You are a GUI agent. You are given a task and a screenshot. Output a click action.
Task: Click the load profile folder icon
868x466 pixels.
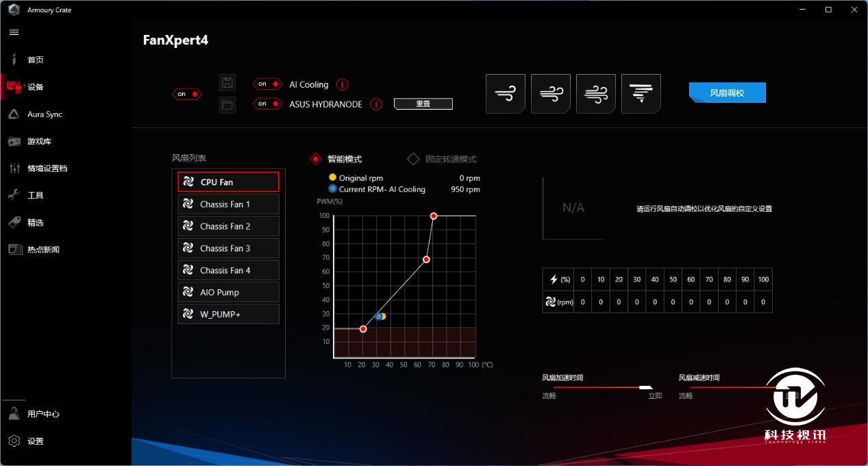coord(227,105)
